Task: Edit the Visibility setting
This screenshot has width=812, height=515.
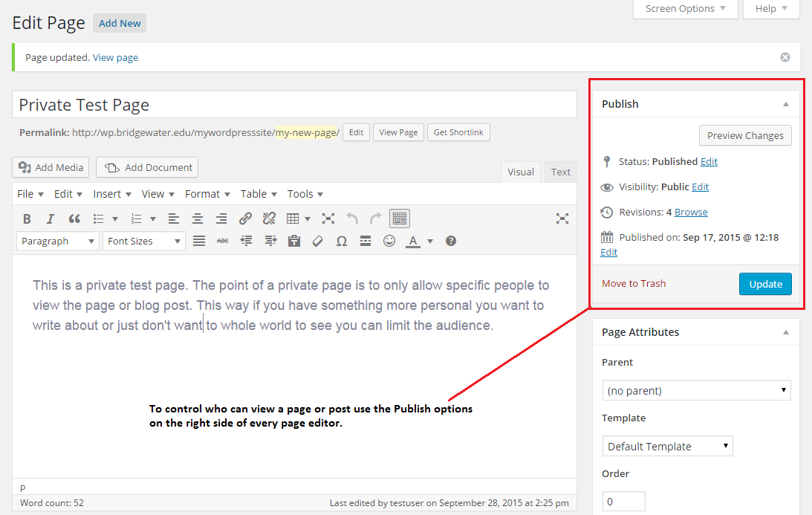Action: click(700, 187)
